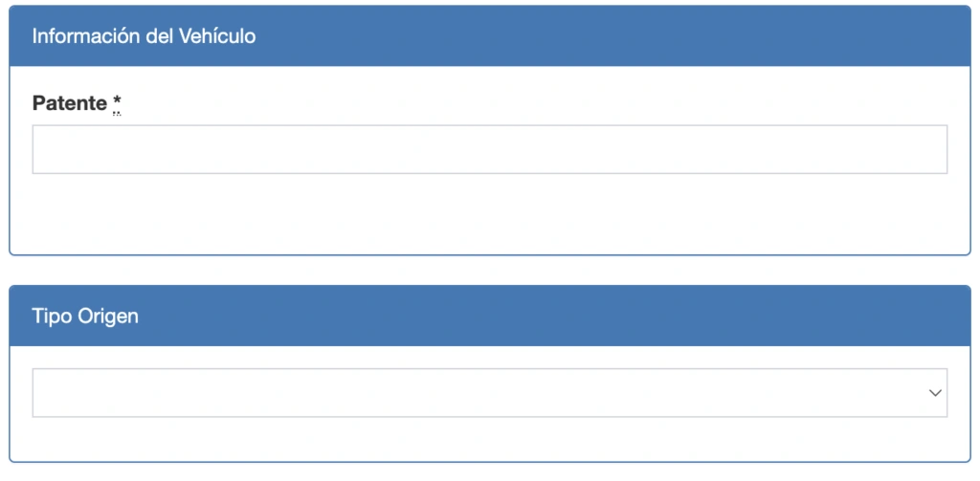Click the required asterisk next to Patente
This screenshot has height=481, width=980.
coord(117,102)
